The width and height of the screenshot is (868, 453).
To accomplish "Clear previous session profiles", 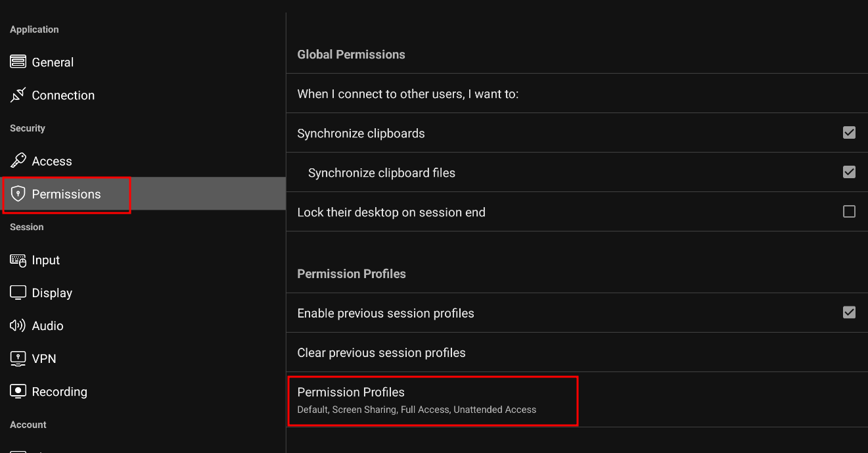I will coord(577,352).
